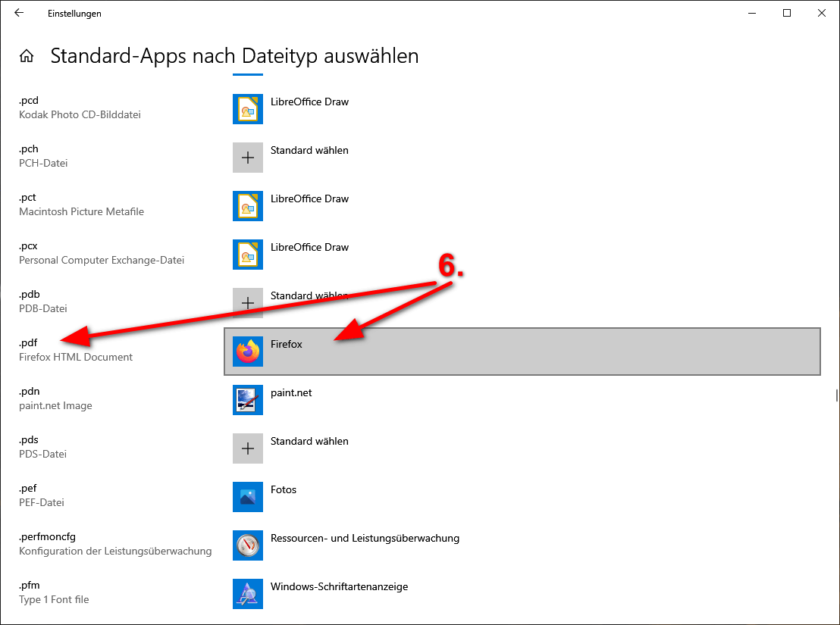The width and height of the screenshot is (840, 625).
Task: Click the '.pct' extension text
Action: (28, 198)
